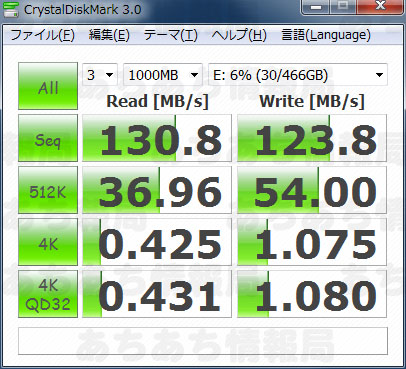Viewport: 406px width, 369px height.
Task: Select the 4K QD32 read result 0.431
Action: (x=157, y=294)
